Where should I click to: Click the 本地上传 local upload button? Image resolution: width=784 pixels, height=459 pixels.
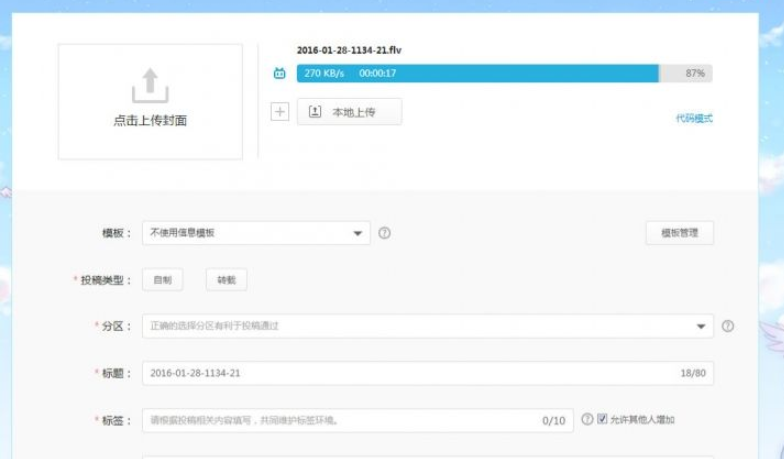[x=350, y=112]
